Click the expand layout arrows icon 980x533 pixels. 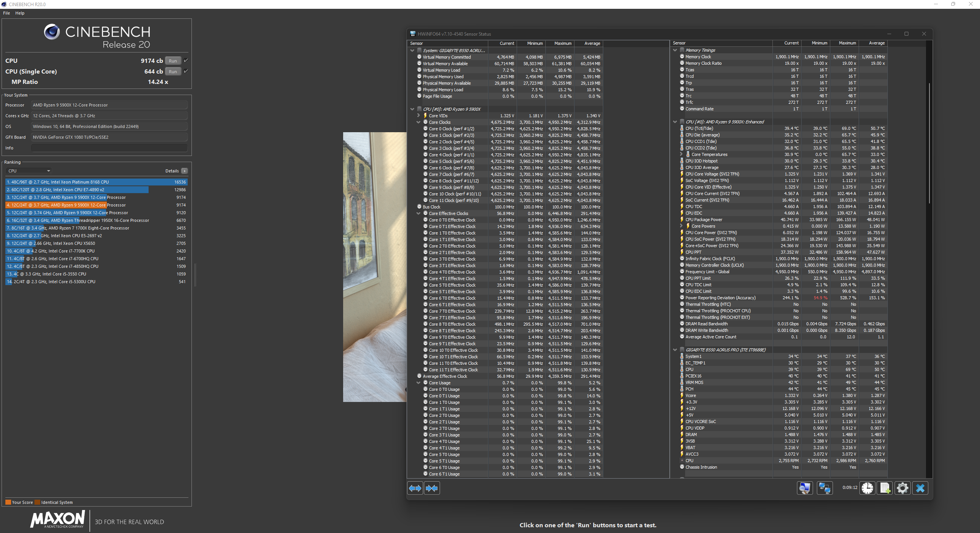tap(415, 488)
